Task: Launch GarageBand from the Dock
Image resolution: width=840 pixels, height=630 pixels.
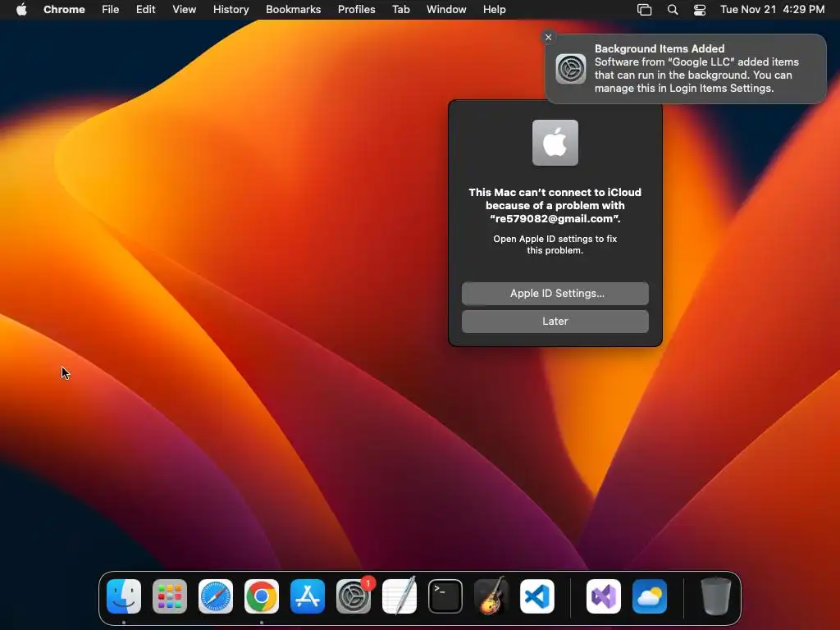Action: pos(491,596)
